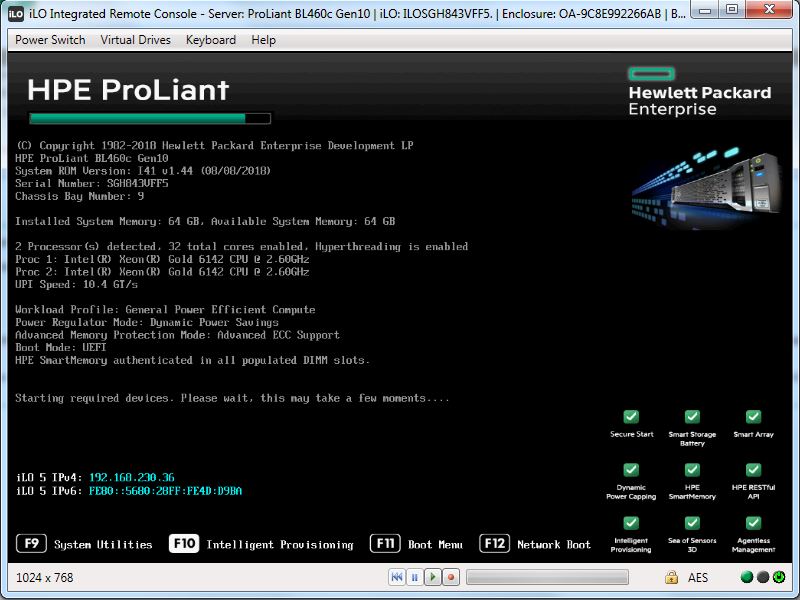
Task: Click the UPI Speed: 10.4 GT/s line
Action: pyautogui.click(x=77, y=284)
